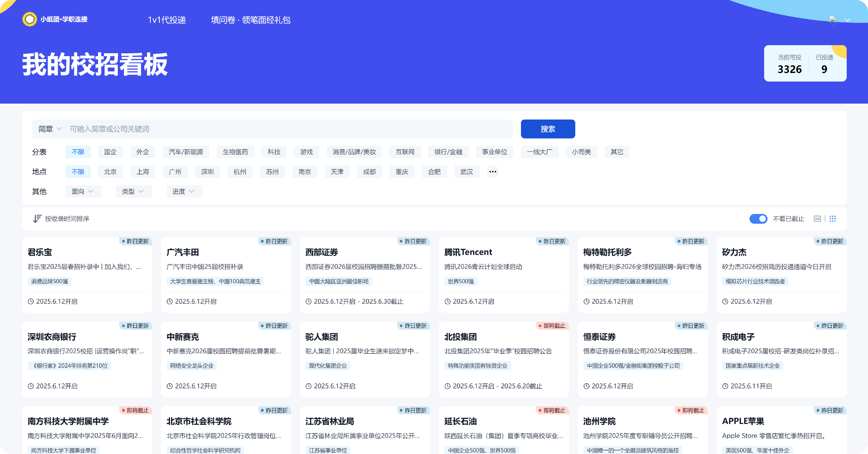
Task: Open the 南方科技大学附属中学 card
Action: click(x=87, y=430)
